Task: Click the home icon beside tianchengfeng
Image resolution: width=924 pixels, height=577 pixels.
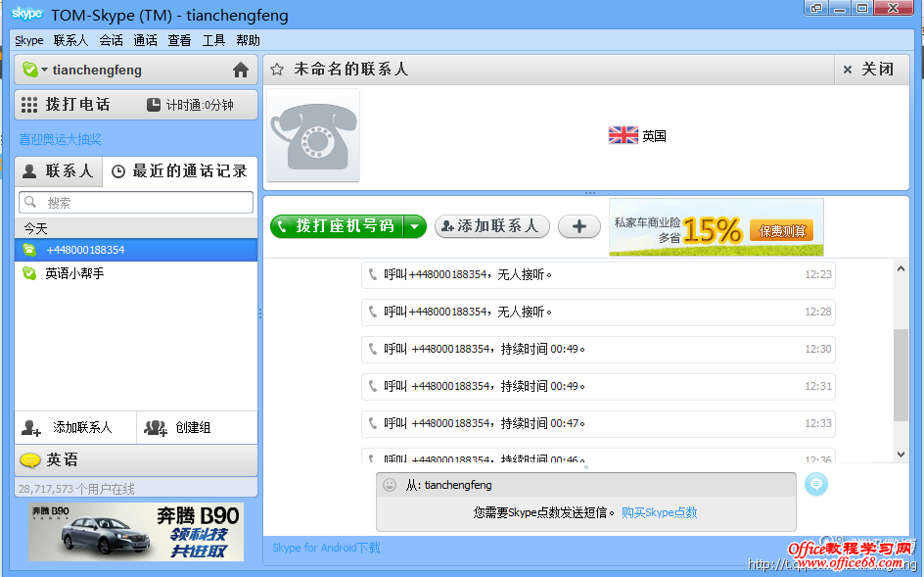Action: (x=241, y=70)
